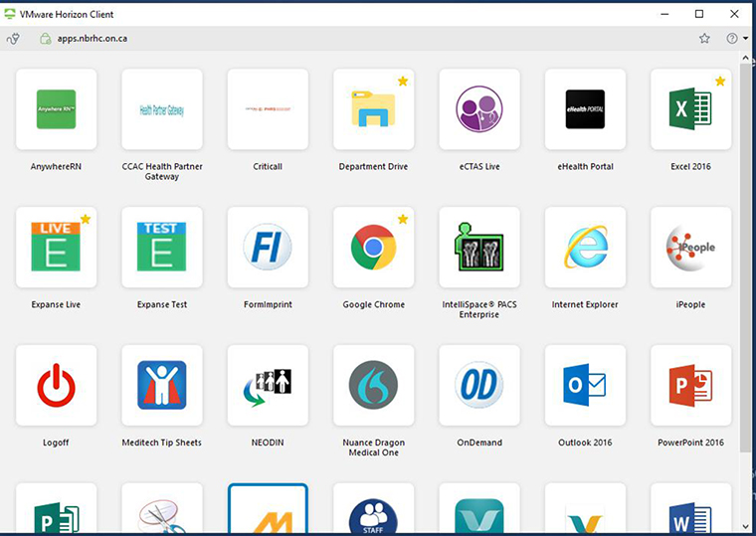Toggle the favorite star on Excel 2016
The image size is (756, 536).
coord(720,82)
